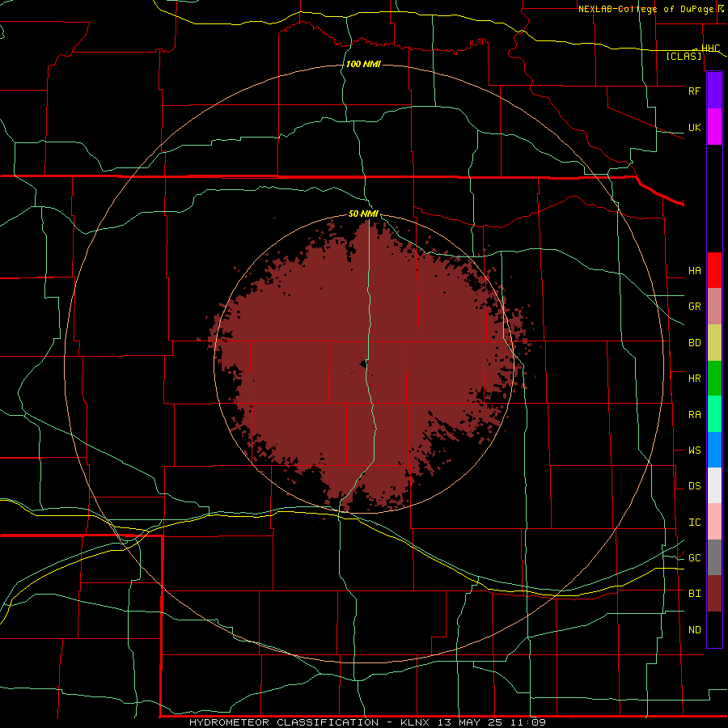Click the HA legend label

(695, 270)
